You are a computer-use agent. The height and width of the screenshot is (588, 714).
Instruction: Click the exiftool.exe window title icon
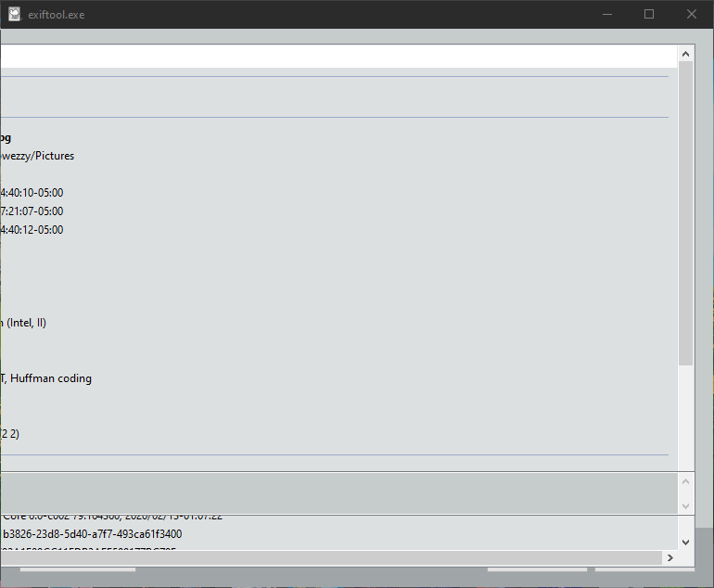point(14,15)
